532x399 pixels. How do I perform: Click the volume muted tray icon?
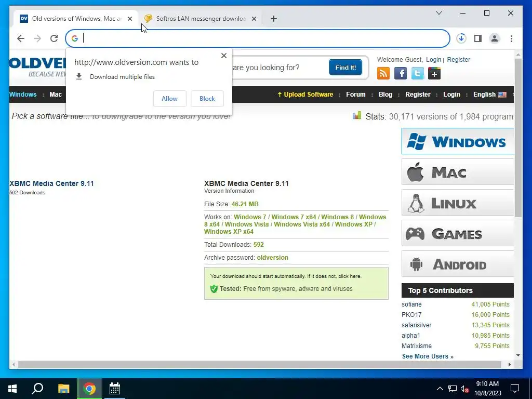[465, 389]
